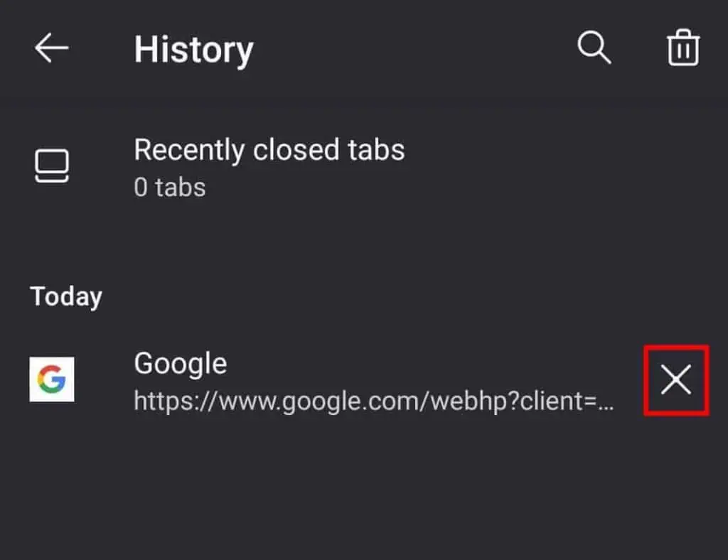Return to the previous screen with back arrow
This screenshot has width=728, height=560.
click(52, 48)
